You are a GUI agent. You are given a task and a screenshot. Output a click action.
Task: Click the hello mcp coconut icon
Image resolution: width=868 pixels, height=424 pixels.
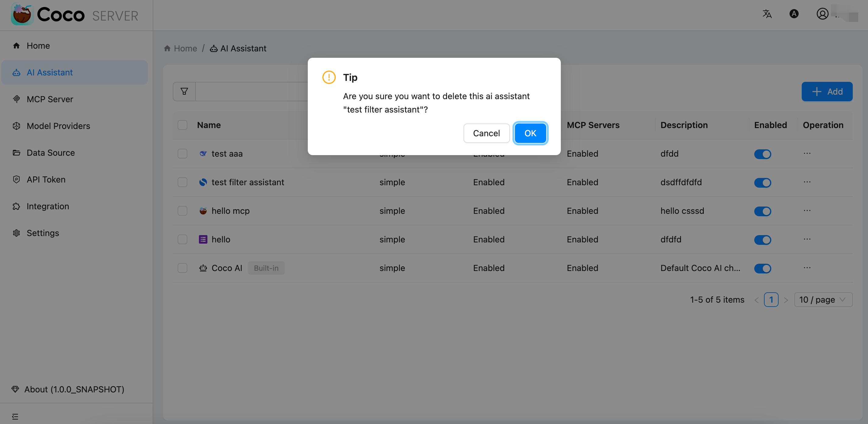(203, 211)
